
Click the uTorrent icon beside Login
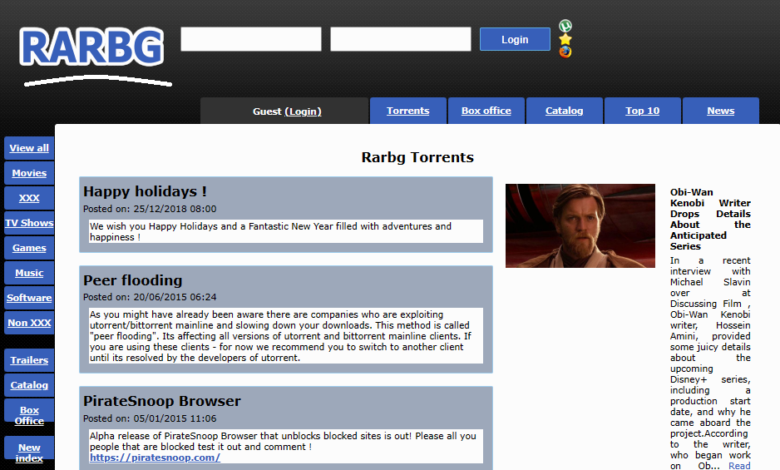coord(565,25)
